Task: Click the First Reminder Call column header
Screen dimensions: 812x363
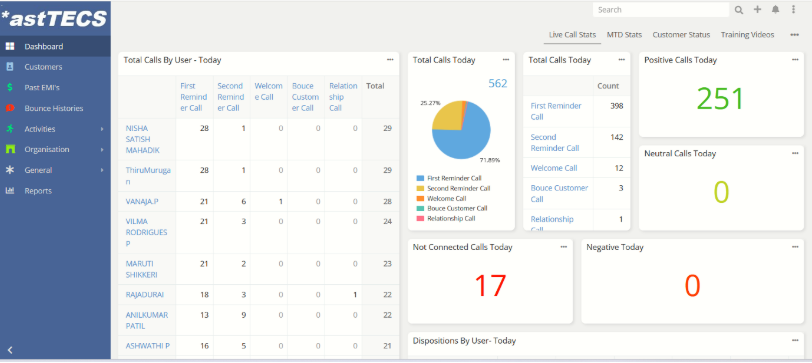Action: tap(194, 97)
